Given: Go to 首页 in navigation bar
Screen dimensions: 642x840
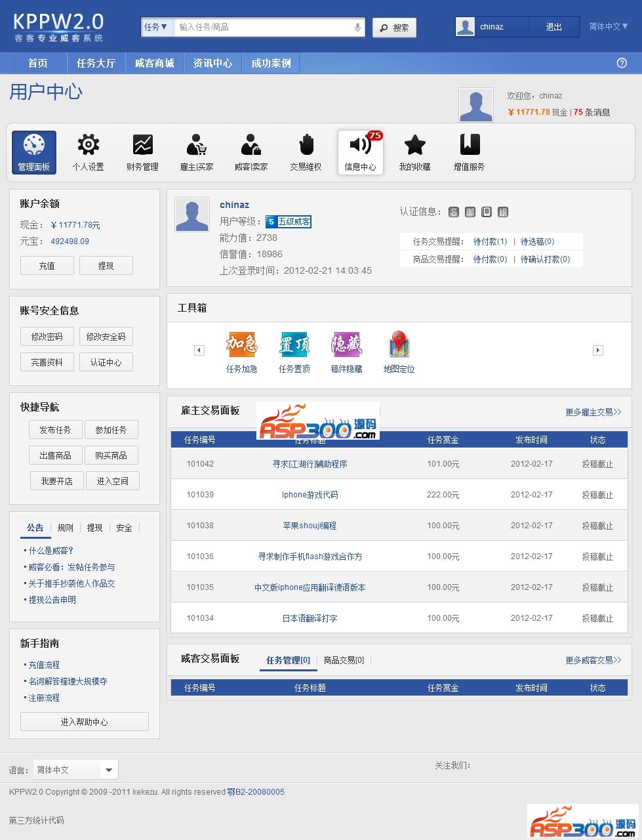Looking at the screenshot, I should pyautogui.click(x=38, y=63).
